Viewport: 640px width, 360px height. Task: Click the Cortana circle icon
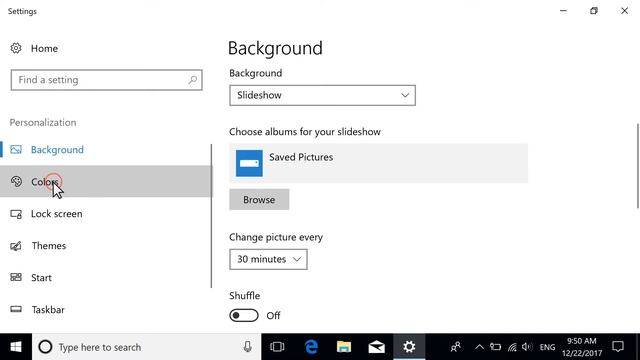(x=45, y=347)
